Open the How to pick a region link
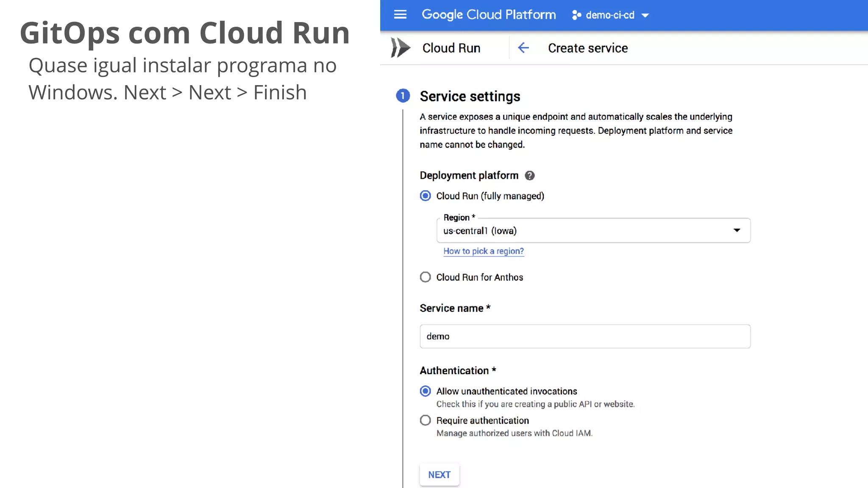 484,251
